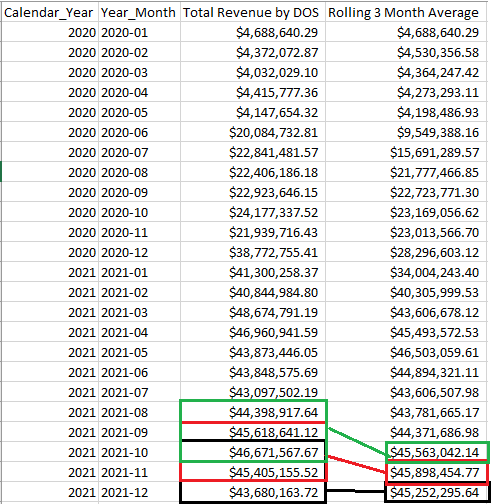Click the 2020-01 Year_Month cell
Image resolution: width=492 pixels, height=504 pixels.
(x=139, y=32)
